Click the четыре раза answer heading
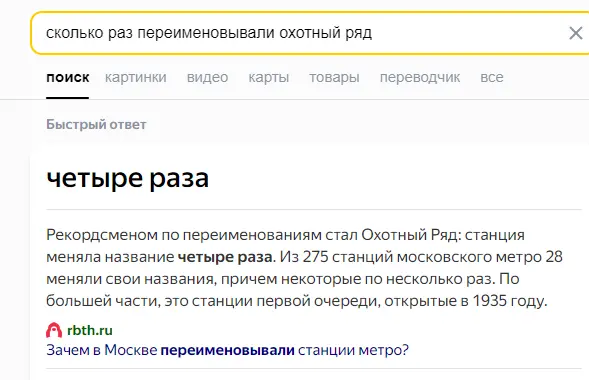The image size is (589, 380). click(x=127, y=178)
